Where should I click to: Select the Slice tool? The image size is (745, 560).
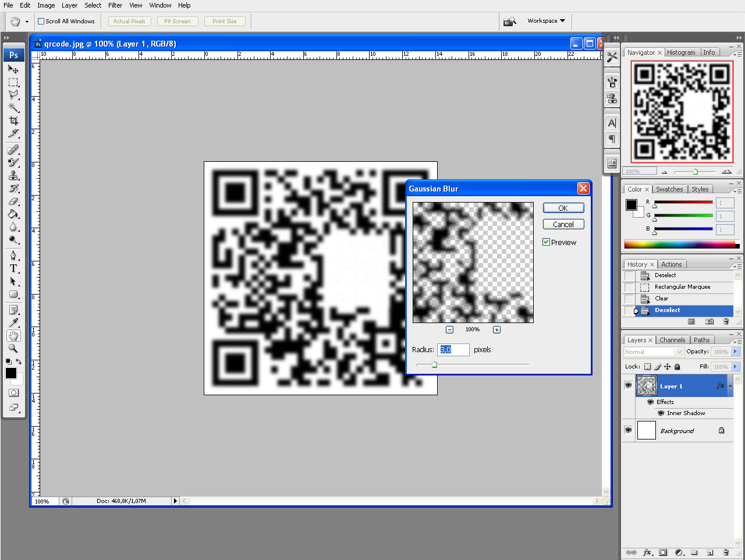coord(13,133)
